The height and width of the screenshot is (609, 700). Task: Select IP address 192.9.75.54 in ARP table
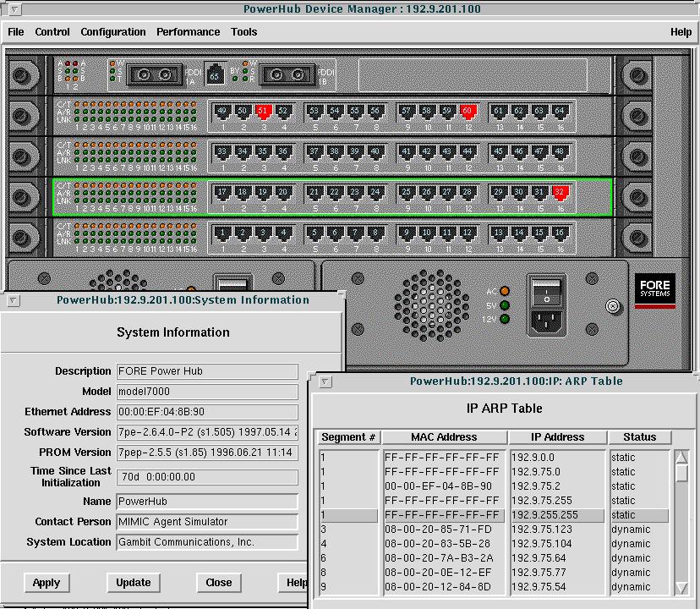(x=539, y=587)
